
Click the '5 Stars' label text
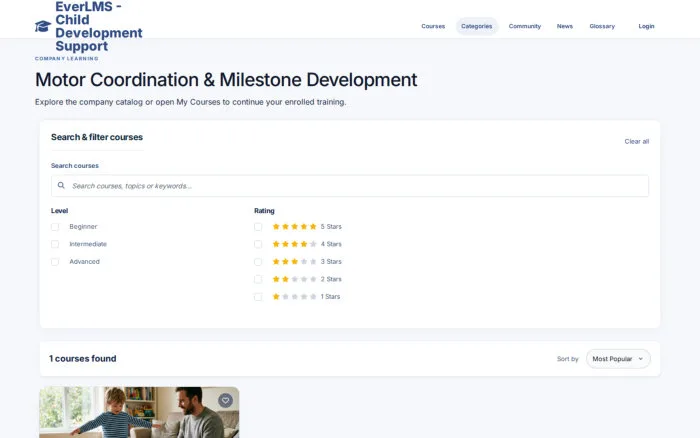[x=331, y=227]
